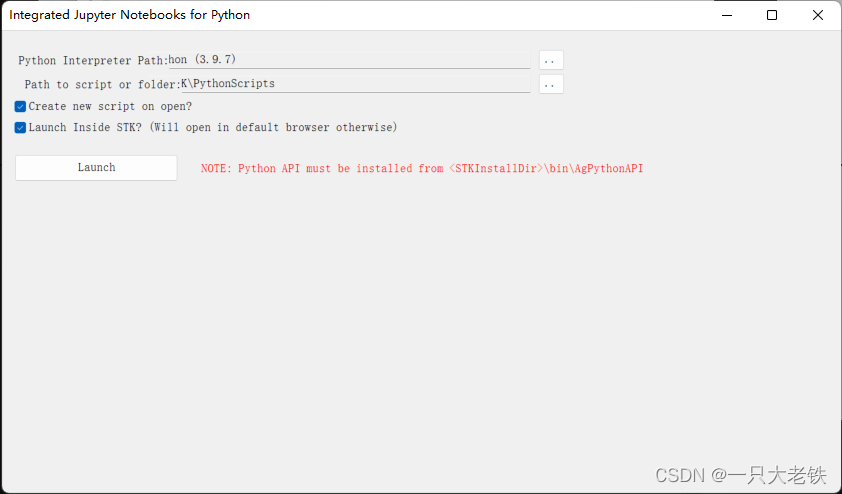The height and width of the screenshot is (494, 842).
Task: Disable the Launch Inside STK checkbox
Action: tap(20, 128)
